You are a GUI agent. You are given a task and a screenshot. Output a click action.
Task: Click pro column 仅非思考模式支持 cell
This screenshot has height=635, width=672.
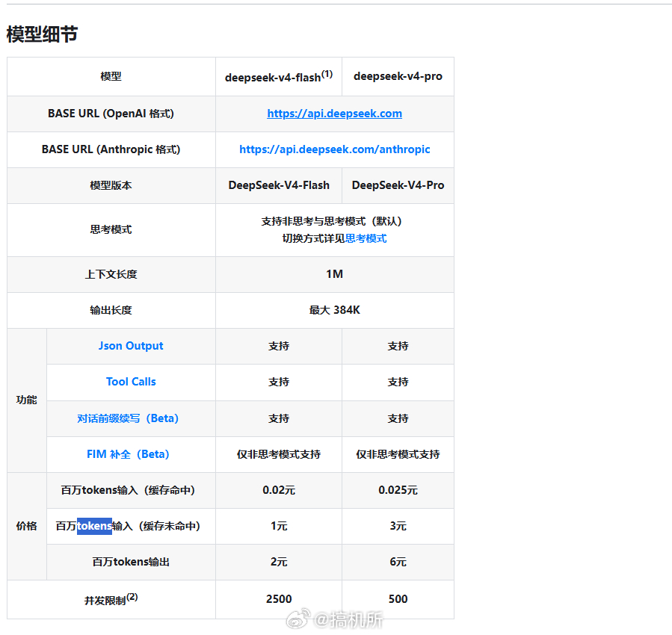point(398,454)
